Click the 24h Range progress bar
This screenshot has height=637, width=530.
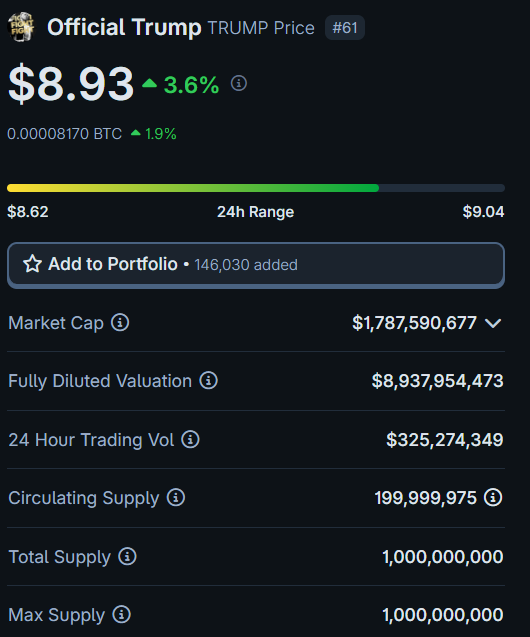tap(256, 188)
